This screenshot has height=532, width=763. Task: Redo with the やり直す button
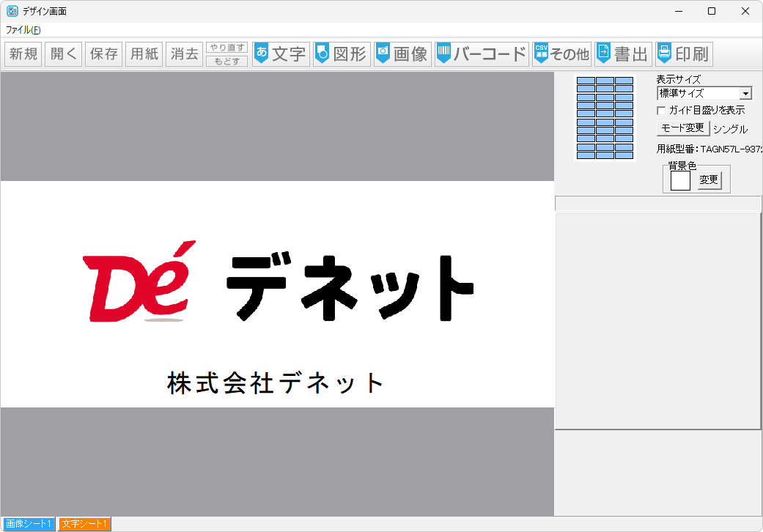coord(226,47)
